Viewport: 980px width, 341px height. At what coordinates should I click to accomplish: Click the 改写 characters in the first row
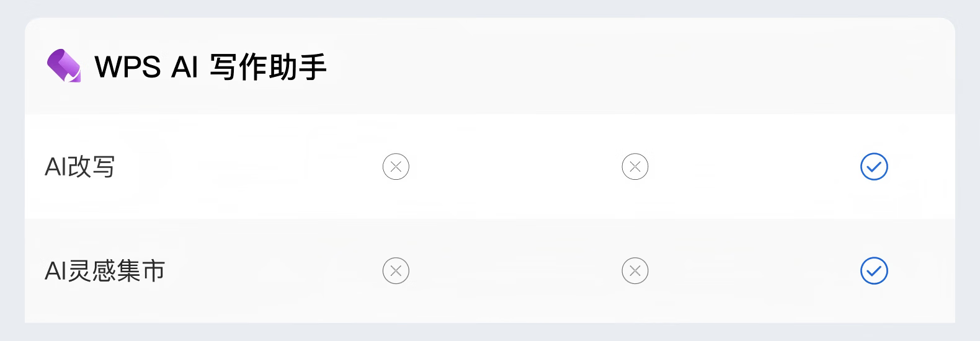[92, 167]
